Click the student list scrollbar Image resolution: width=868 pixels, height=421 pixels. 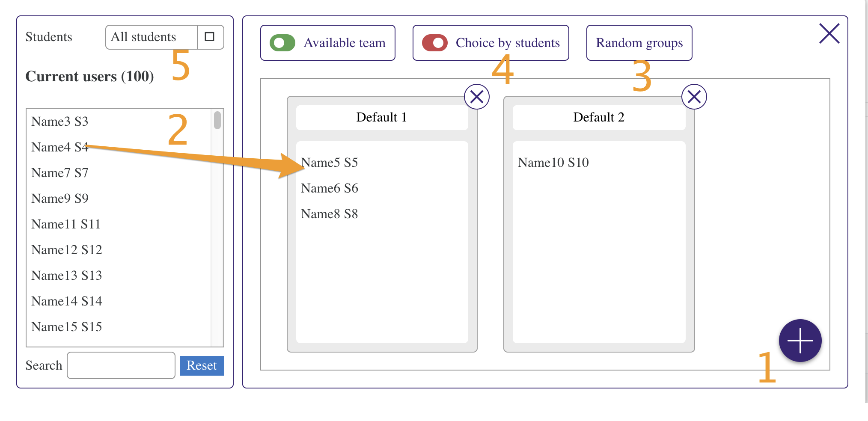[216, 120]
